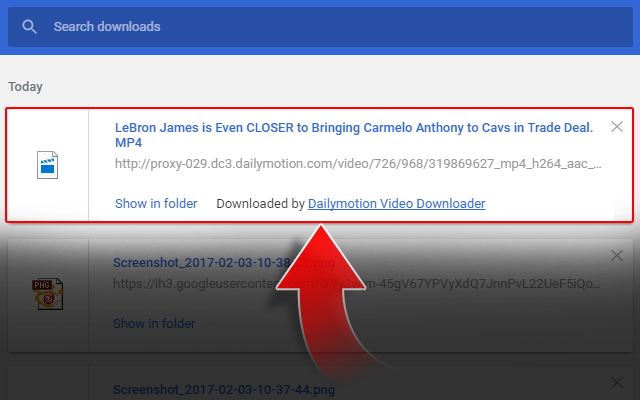Remove the LeBron James MP4 from list
Image resolution: width=640 pixels, height=400 pixels.
[617, 127]
